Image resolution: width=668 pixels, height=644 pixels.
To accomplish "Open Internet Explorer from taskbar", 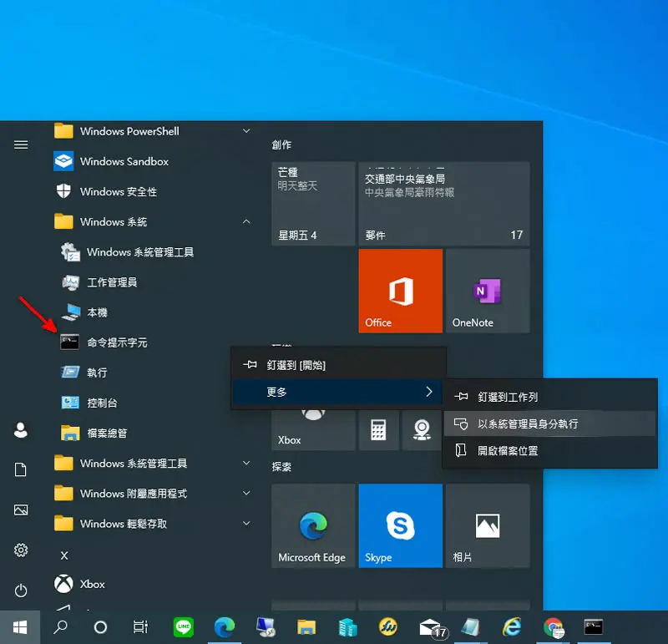I will pos(512,627).
